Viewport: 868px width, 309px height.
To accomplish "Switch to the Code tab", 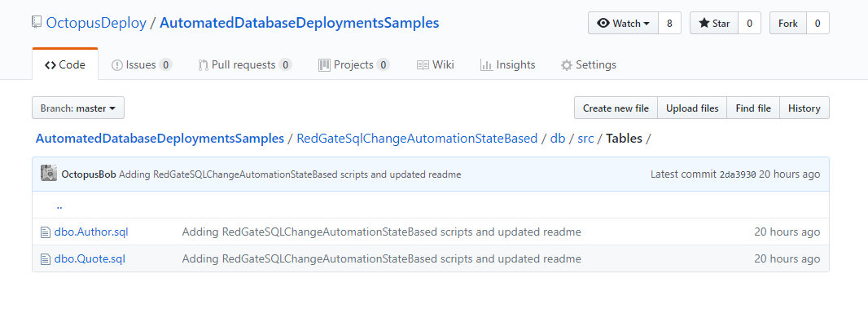I will click(65, 64).
